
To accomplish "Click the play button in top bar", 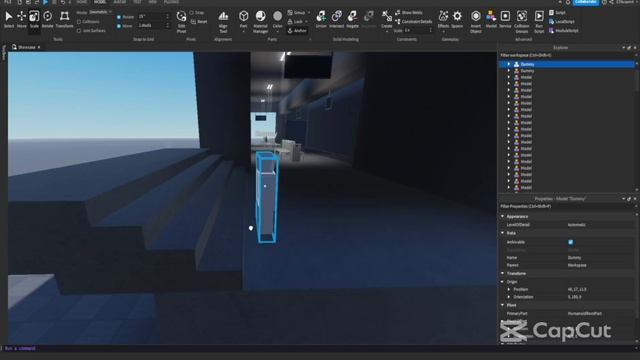I will tap(46, 2).
